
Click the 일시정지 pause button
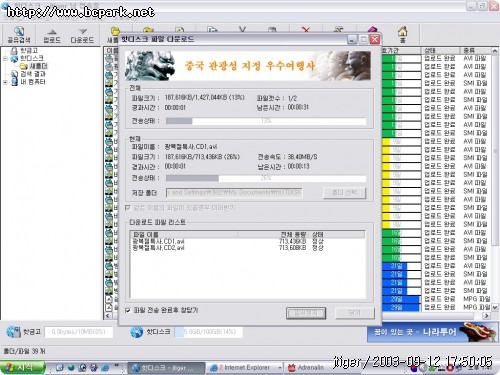[x=306, y=313]
